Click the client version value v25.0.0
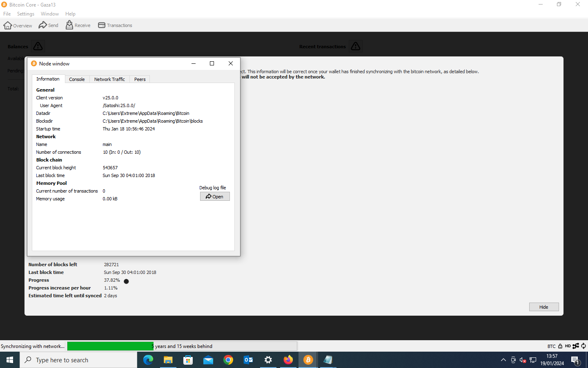This screenshot has height=368, width=588. click(110, 98)
